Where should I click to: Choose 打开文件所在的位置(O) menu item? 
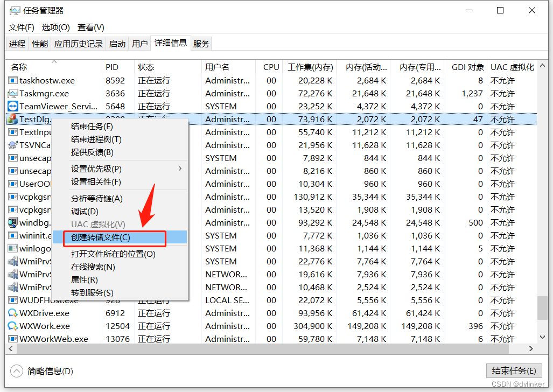point(120,254)
